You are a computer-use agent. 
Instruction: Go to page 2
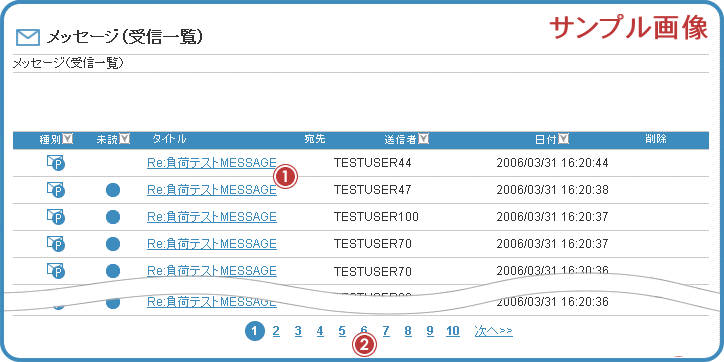tap(276, 331)
